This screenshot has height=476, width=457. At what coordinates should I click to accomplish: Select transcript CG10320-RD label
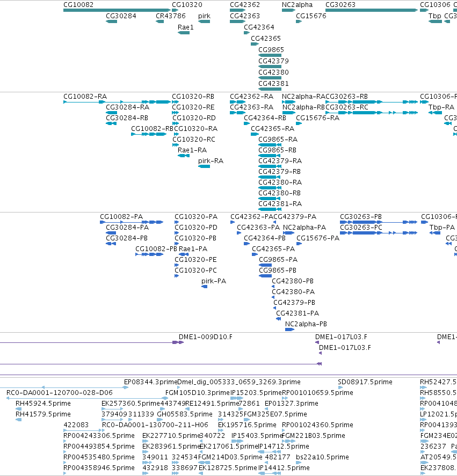pyautogui.click(x=194, y=118)
